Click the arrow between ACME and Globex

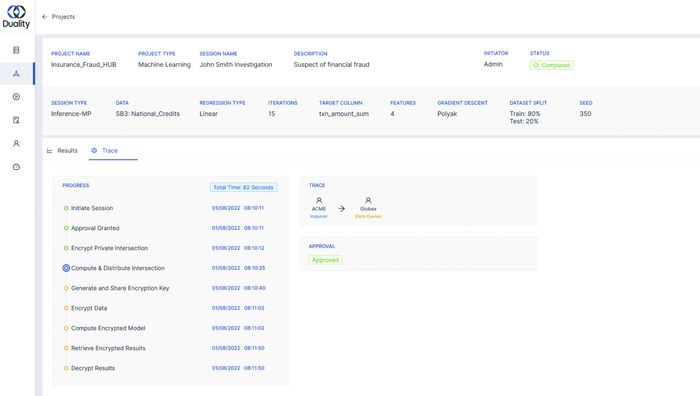[342, 208]
